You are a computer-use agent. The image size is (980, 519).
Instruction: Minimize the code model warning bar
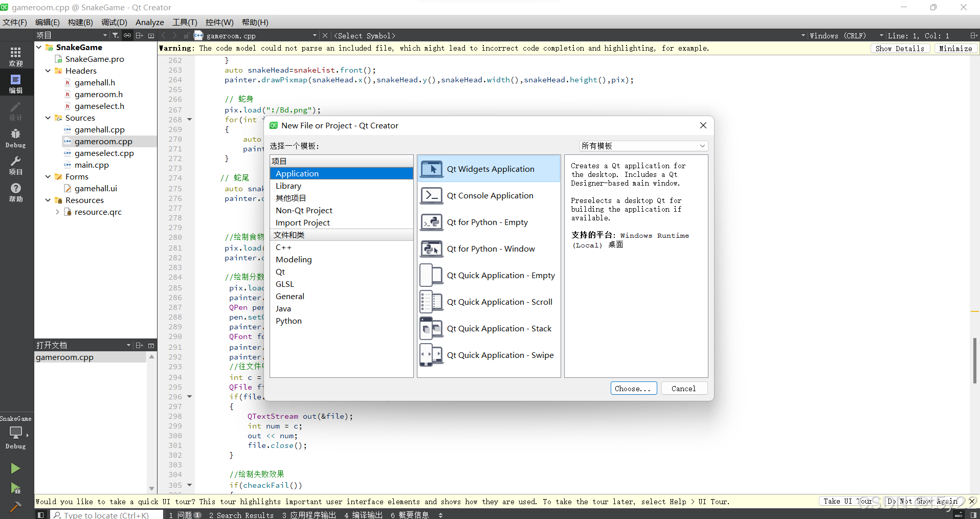[x=955, y=49]
